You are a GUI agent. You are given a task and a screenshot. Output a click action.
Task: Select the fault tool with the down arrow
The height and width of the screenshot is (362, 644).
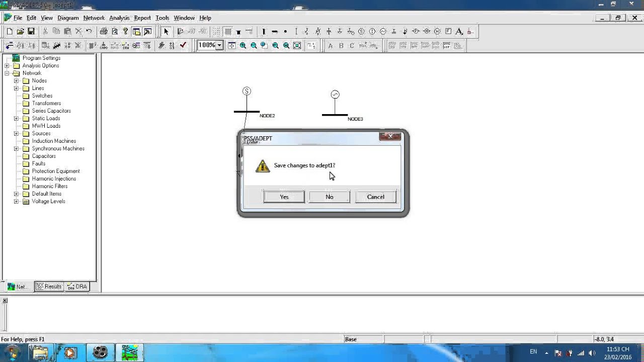405,31
